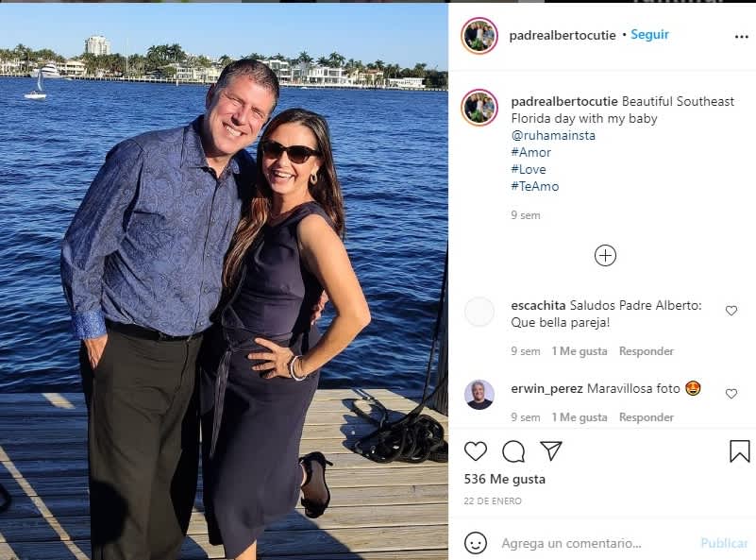Share post via paper plane icon

[x=551, y=451]
